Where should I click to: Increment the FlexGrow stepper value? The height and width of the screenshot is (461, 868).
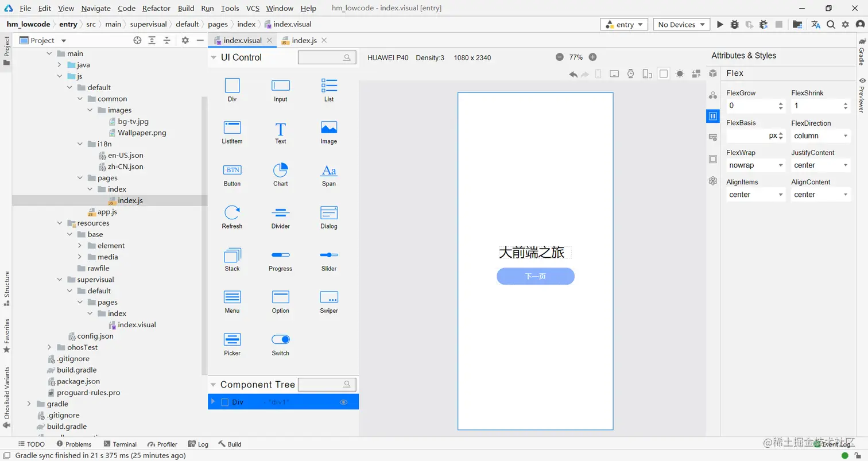point(781,103)
